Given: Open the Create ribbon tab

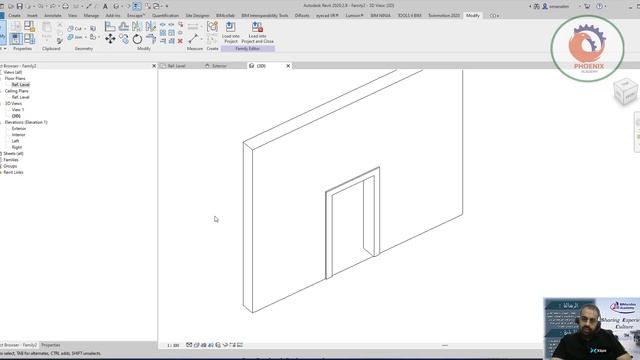Looking at the screenshot, I should (x=14, y=16).
